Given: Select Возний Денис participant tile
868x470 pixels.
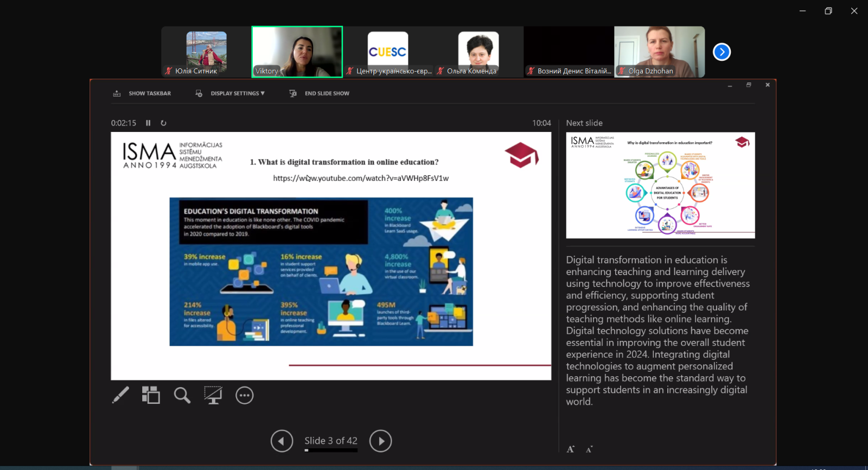Looking at the screenshot, I should 569,52.
